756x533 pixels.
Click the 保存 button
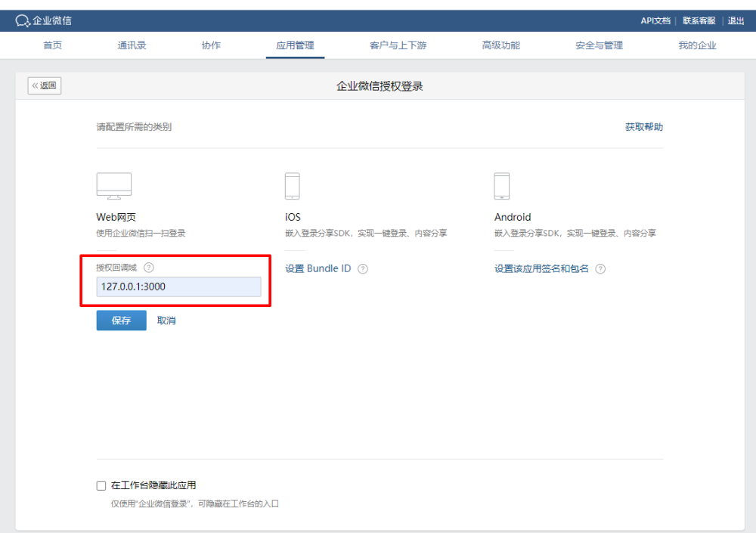122,321
